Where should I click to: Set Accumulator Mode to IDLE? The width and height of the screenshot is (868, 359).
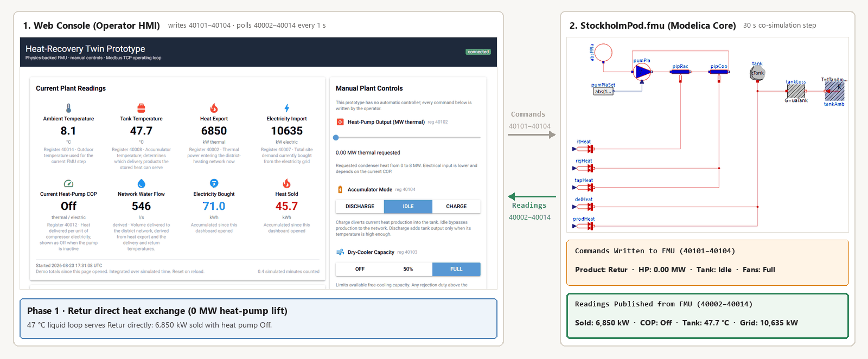point(408,207)
